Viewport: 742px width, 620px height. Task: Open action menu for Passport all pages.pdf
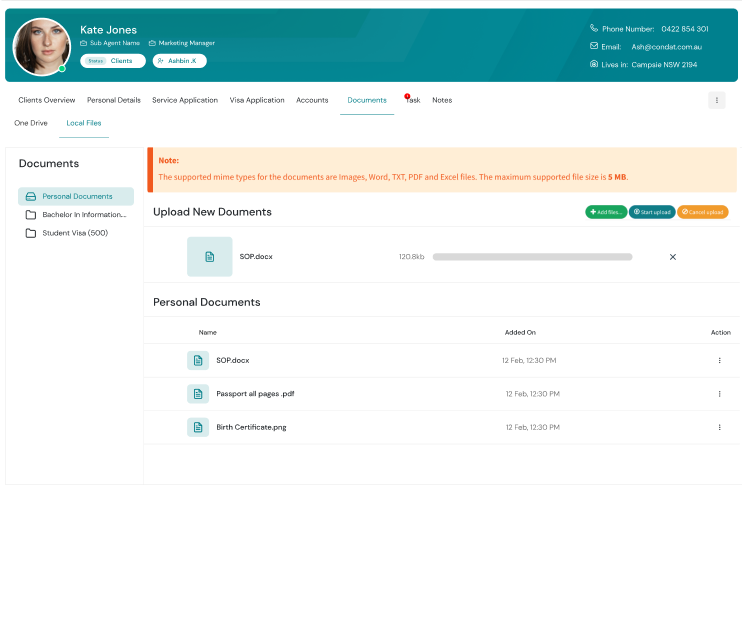click(719, 394)
